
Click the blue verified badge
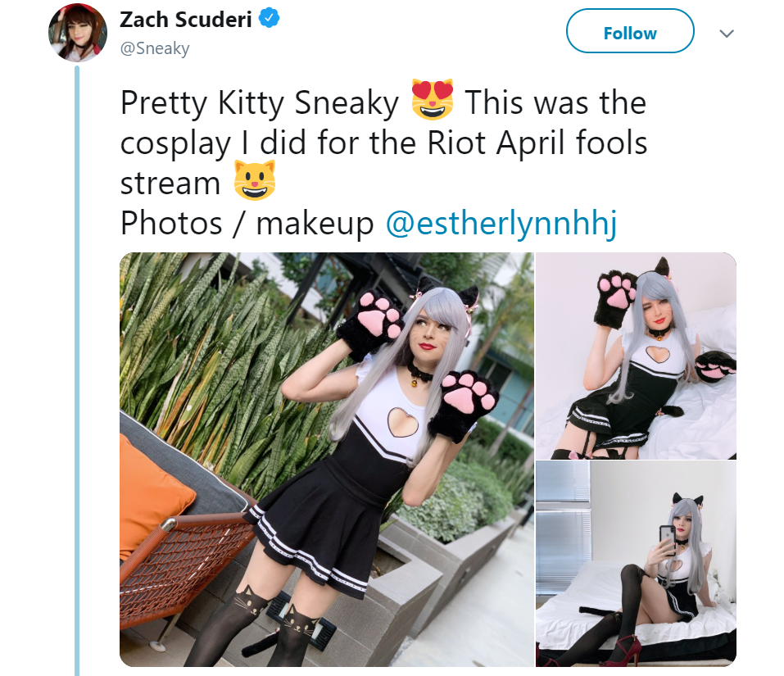[x=270, y=19]
